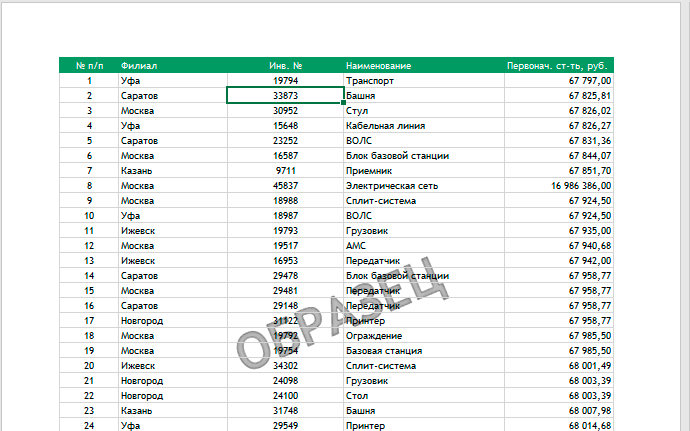The image size is (690, 431).
Task: Click the "Наименование" header cell
Action: (424, 66)
